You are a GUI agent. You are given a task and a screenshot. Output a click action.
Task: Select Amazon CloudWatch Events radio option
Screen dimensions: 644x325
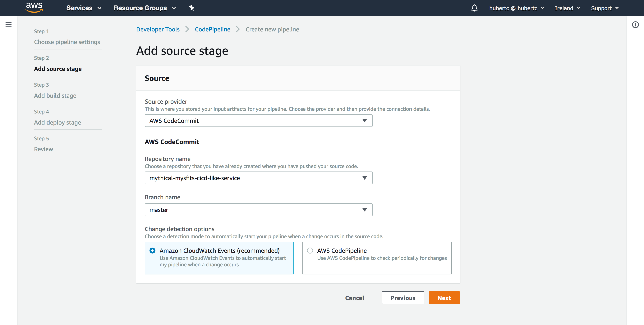point(152,250)
